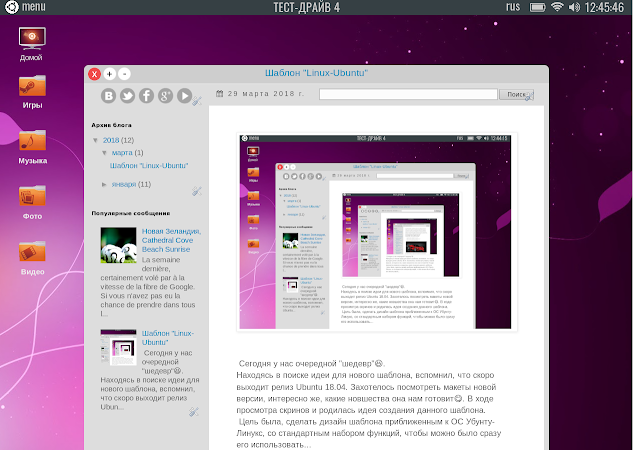Screen dimensions: 640x450
Task: Click the New Zealand post thumbnail
Action: pyautogui.click(x=118, y=245)
